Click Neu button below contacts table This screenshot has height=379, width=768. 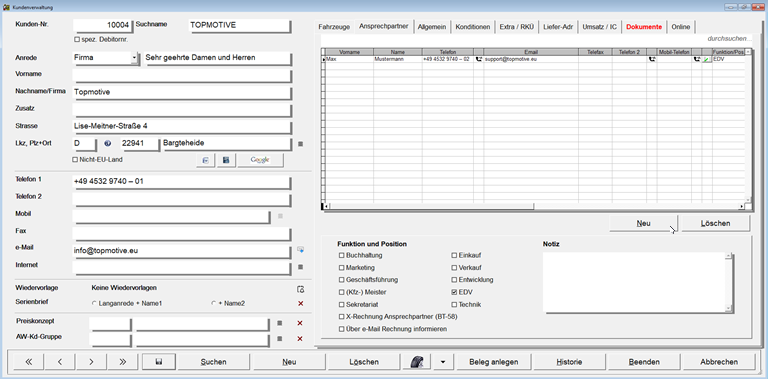(x=643, y=223)
